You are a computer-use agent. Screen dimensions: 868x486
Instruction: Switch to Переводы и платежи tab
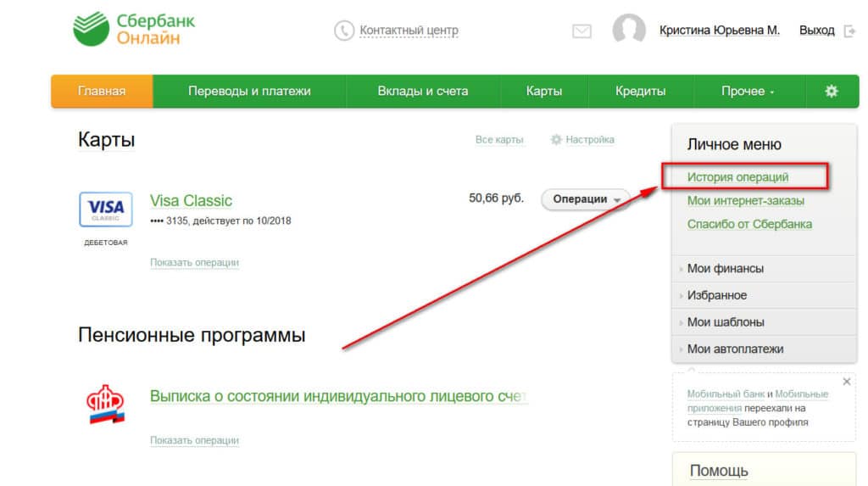click(249, 92)
